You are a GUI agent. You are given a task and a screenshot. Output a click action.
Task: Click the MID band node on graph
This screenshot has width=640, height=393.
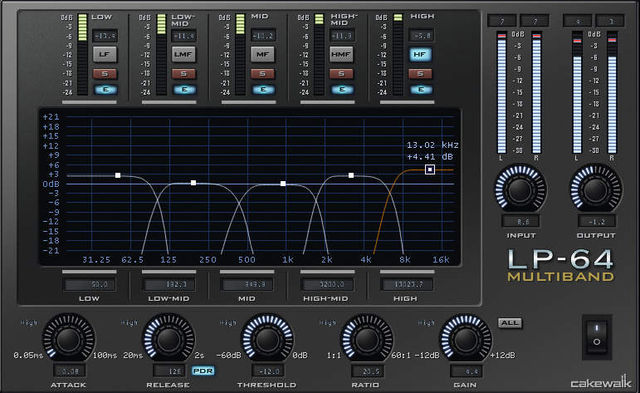283,184
